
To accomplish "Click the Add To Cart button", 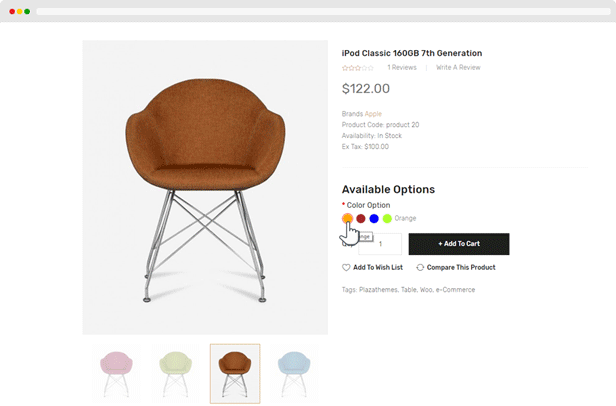I will [x=459, y=244].
